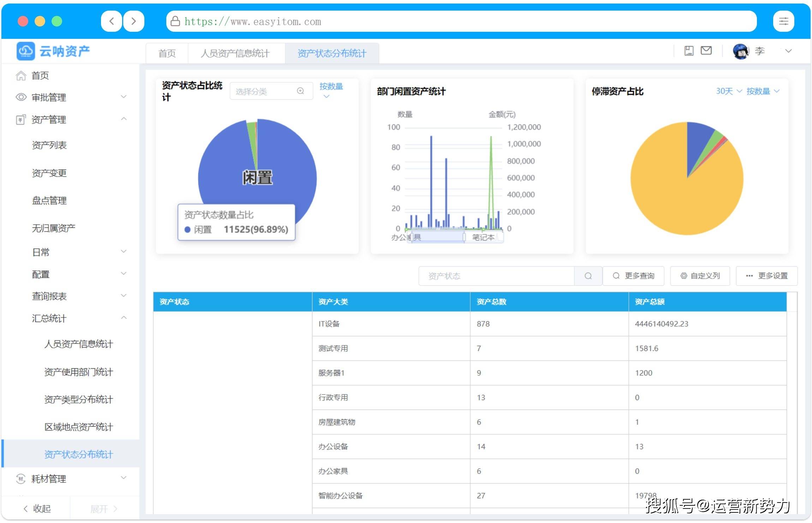
Task: Collapse the 汇总统计 submenu chevron
Action: point(124,318)
